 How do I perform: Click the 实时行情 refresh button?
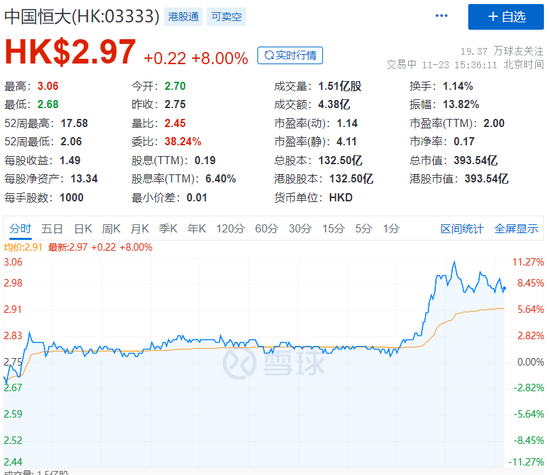[290, 55]
